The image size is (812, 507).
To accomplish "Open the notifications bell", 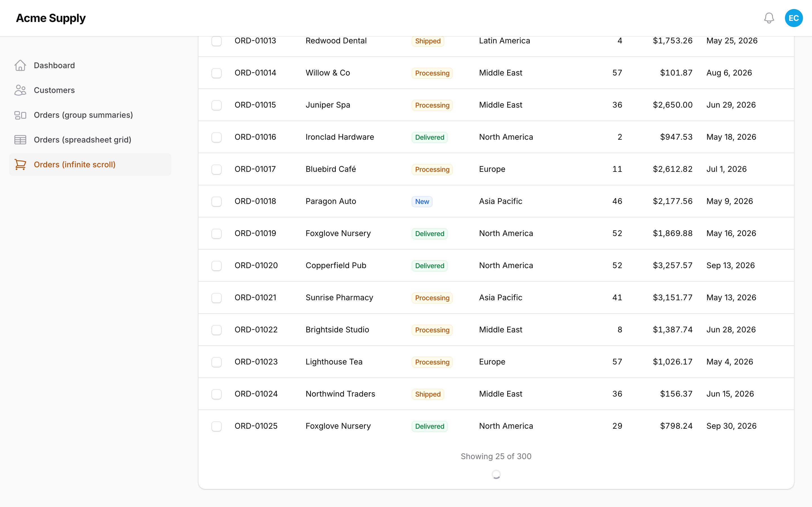I will coord(769,18).
